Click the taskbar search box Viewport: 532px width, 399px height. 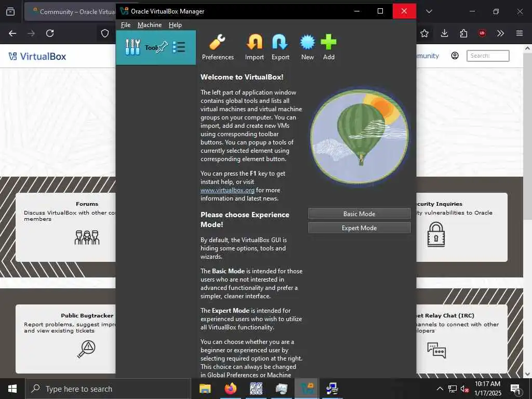point(108,389)
